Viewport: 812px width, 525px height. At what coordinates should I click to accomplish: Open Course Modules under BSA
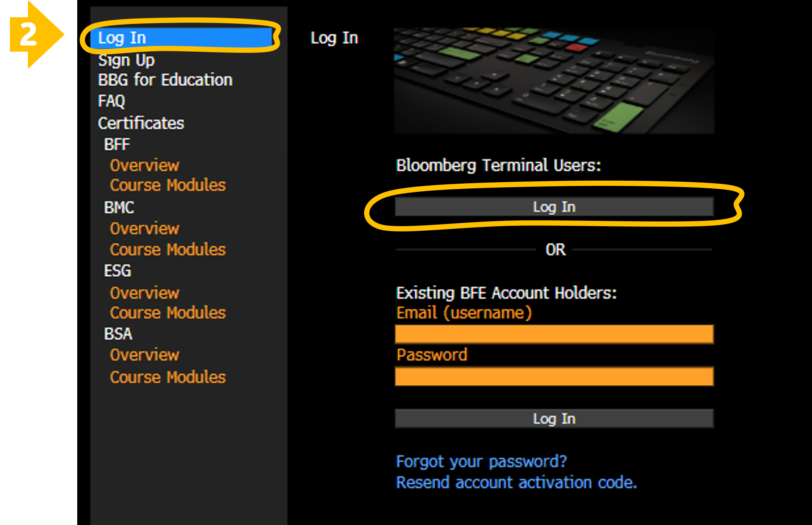pos(168,377)
